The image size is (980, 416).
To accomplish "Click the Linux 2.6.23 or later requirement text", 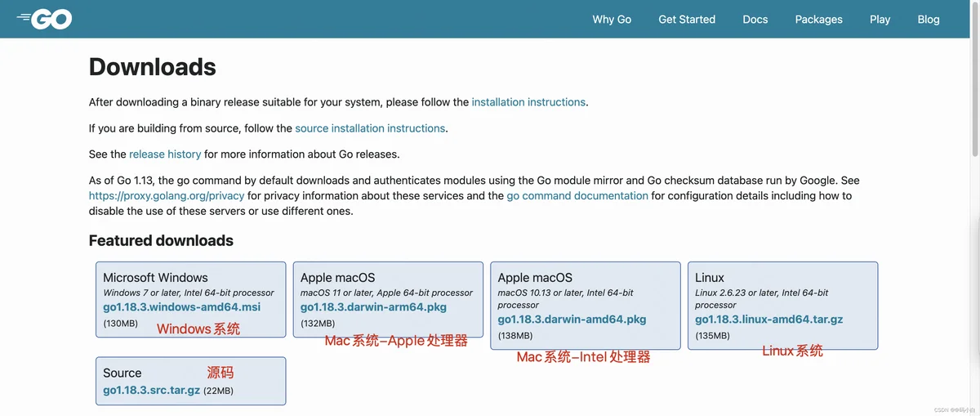I will [x=762, y=298].
